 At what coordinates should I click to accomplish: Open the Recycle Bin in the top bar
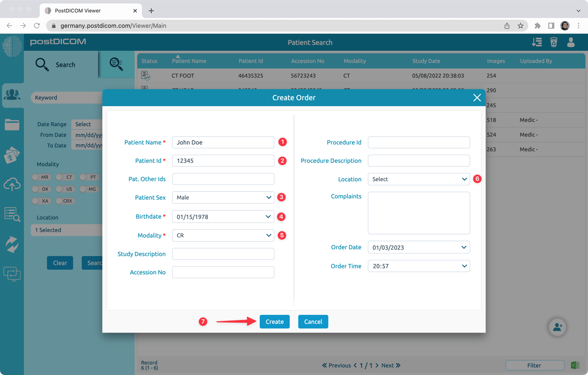[553, 42]
